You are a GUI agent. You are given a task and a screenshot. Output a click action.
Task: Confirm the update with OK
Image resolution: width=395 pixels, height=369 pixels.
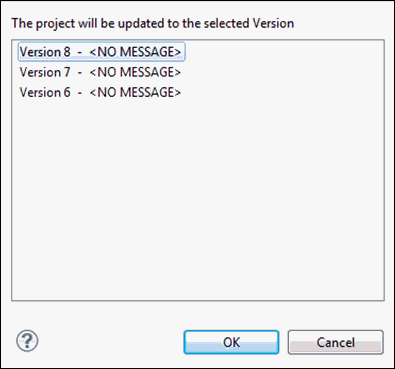(x=231, y=342)
